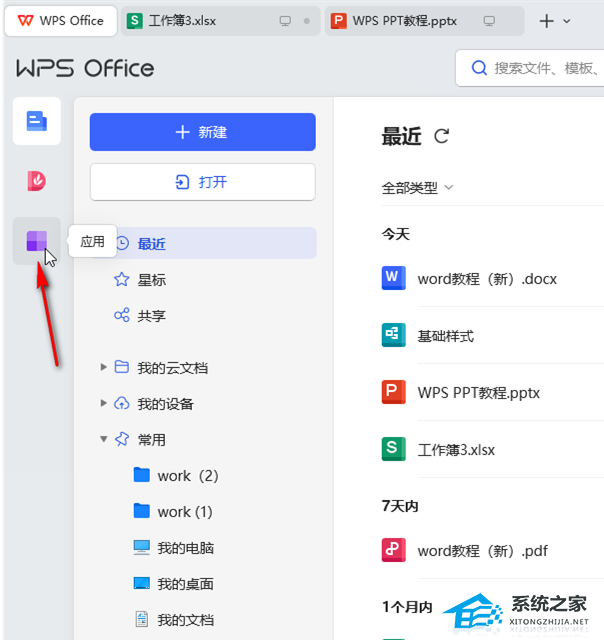
Task: Select the work (2) folder entry
Action: 188,476
